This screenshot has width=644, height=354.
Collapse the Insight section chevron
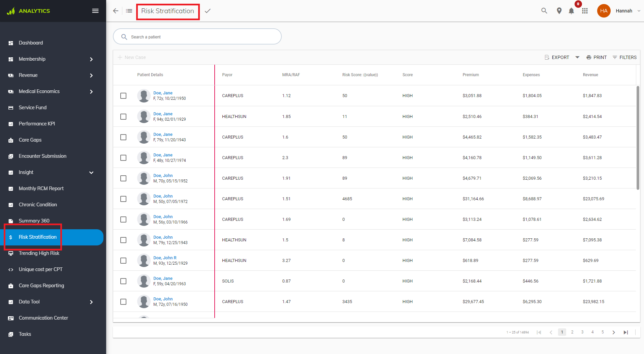[91, 172]
